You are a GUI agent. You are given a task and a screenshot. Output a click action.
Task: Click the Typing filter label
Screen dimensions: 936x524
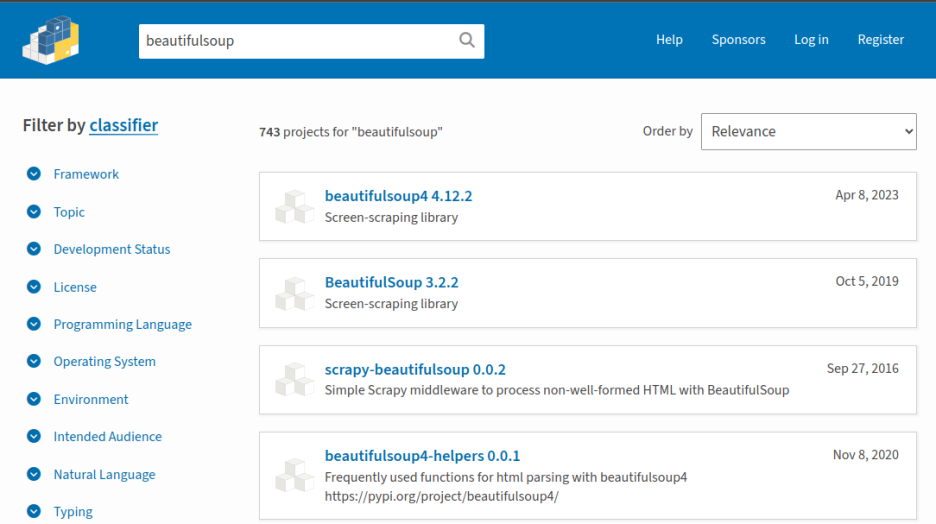click(73, 512)
